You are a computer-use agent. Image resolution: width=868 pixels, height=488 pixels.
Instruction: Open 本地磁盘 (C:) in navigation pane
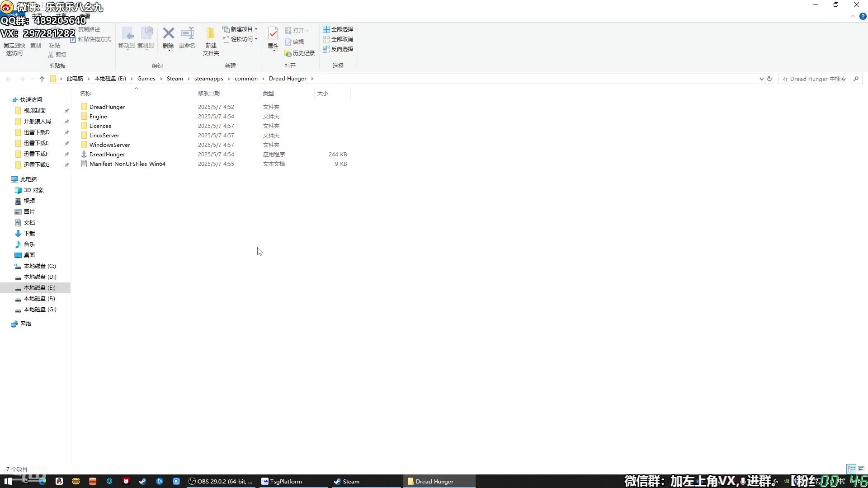pos(40,266)
